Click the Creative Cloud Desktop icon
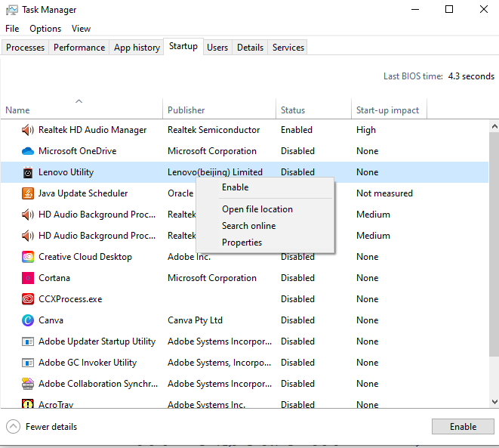This screenshot has width=499, height=448. [x=28, y=257]
